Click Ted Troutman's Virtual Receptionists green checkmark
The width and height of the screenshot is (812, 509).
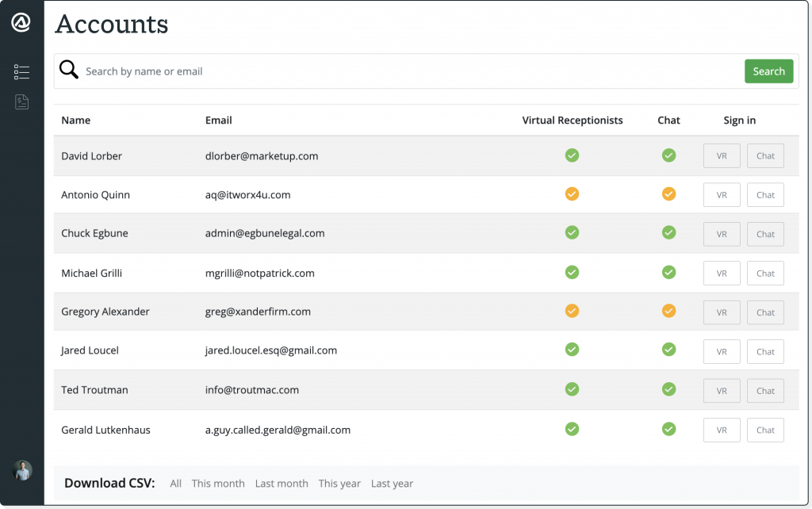click(572, 389)
